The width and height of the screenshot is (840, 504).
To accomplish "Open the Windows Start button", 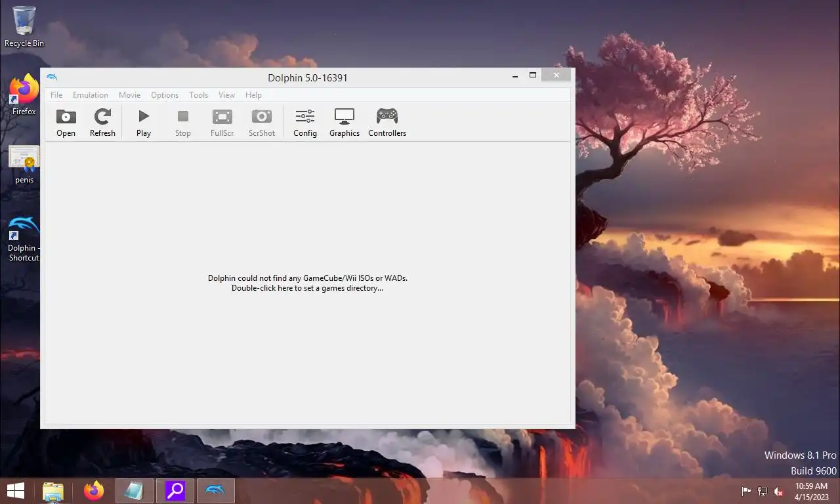I will [16, 491].
